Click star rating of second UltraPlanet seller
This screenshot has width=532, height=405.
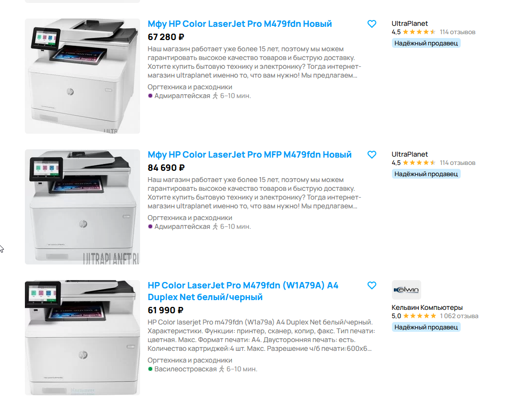[419, 163]
